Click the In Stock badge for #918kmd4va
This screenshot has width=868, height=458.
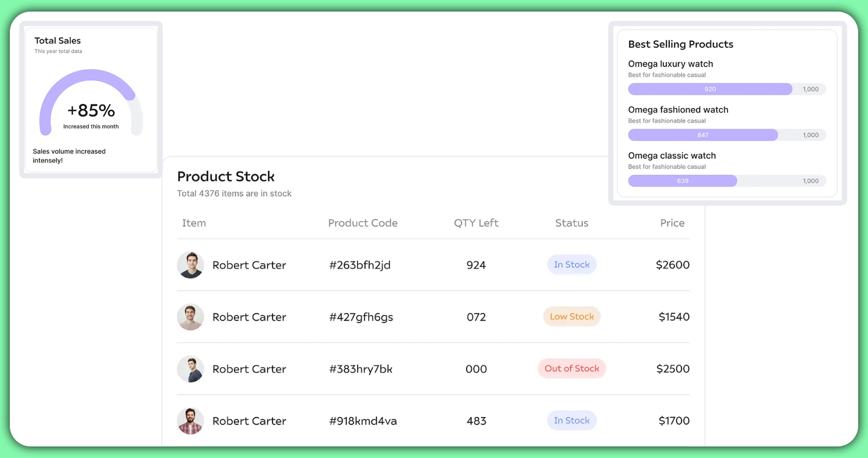pyautogui.click(x=572, y=420)
